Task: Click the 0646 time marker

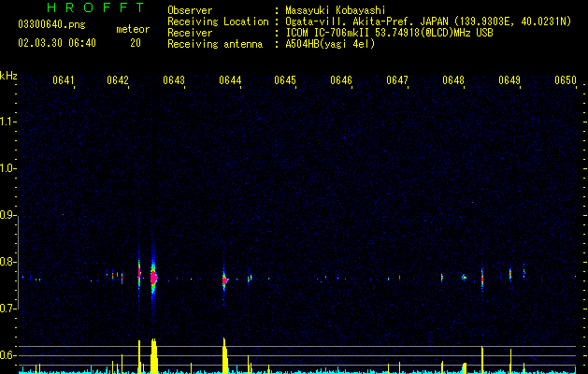Action: [341, 80]
